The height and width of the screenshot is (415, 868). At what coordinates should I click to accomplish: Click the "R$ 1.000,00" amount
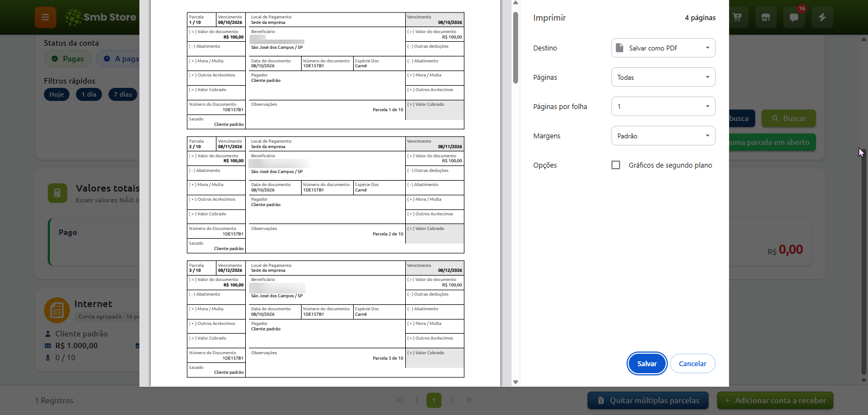coord(76,346)
